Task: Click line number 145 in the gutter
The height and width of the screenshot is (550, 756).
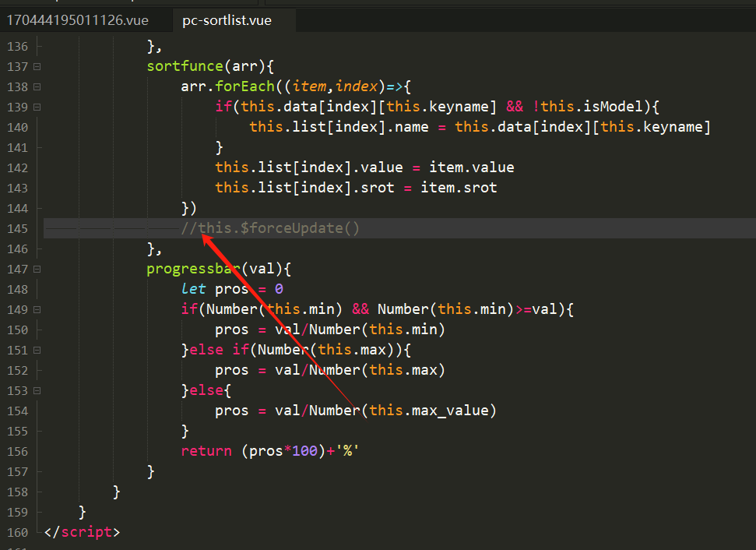Action: point(17,229)
